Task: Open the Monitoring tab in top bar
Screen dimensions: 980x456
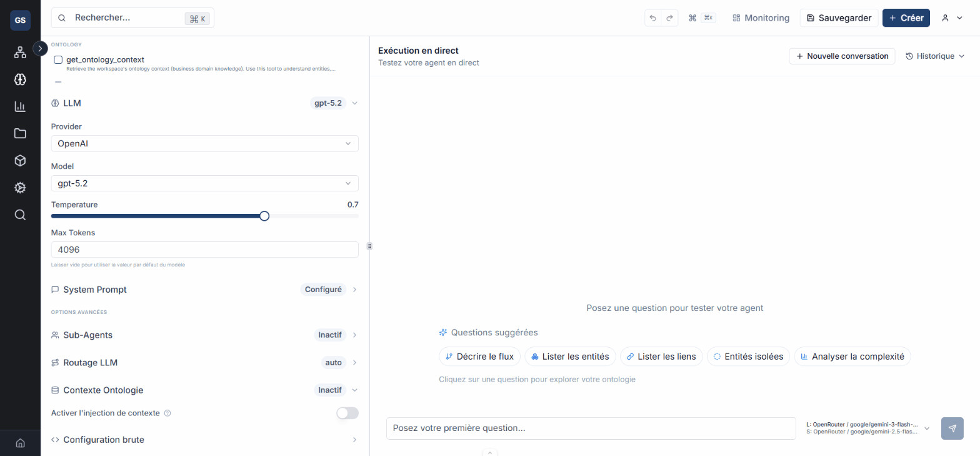Action: (761, 18)
